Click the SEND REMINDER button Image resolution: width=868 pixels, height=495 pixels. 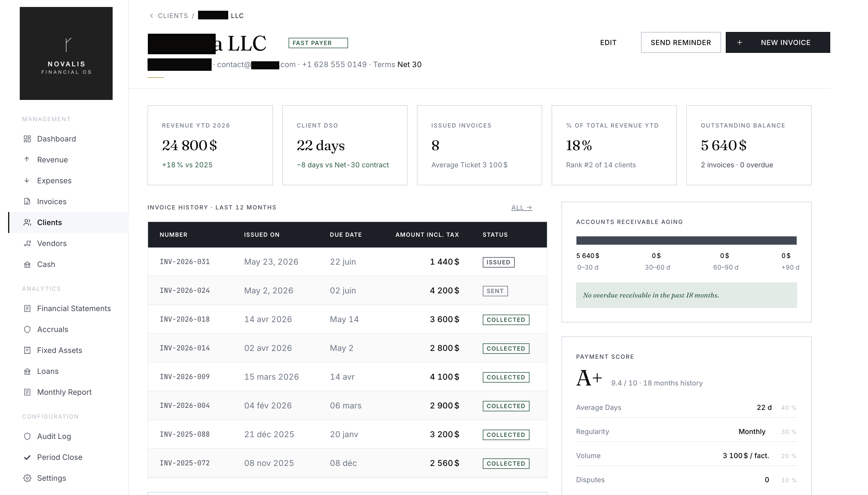click(x=681, y=42)
